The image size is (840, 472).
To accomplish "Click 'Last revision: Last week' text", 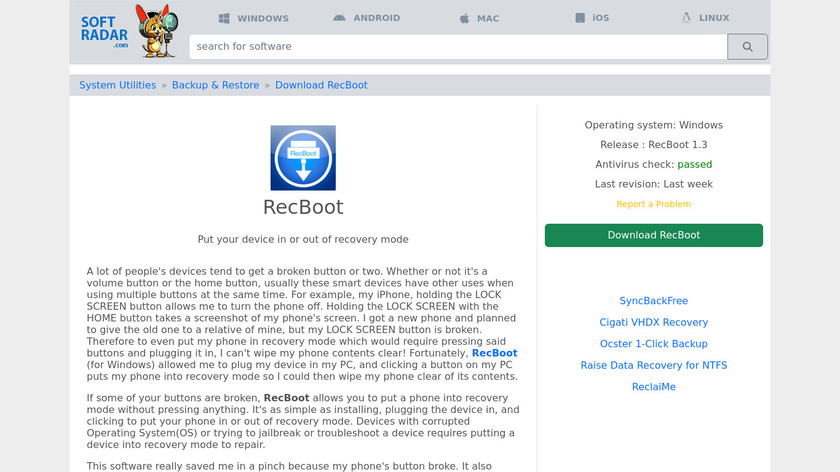I will [654, 184].
